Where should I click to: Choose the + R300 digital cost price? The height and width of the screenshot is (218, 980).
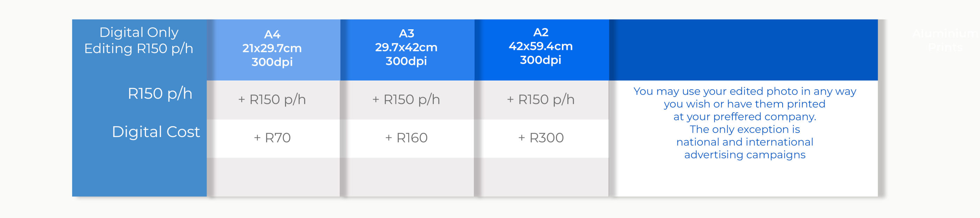tap(541, 138)
